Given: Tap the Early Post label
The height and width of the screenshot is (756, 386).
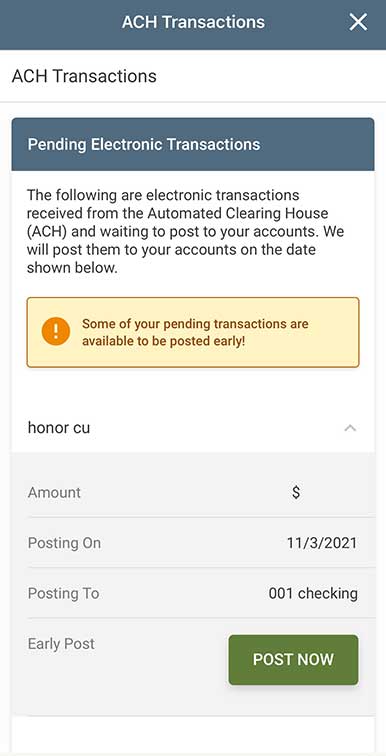Looking at the screenshot, I should point(61,644).
